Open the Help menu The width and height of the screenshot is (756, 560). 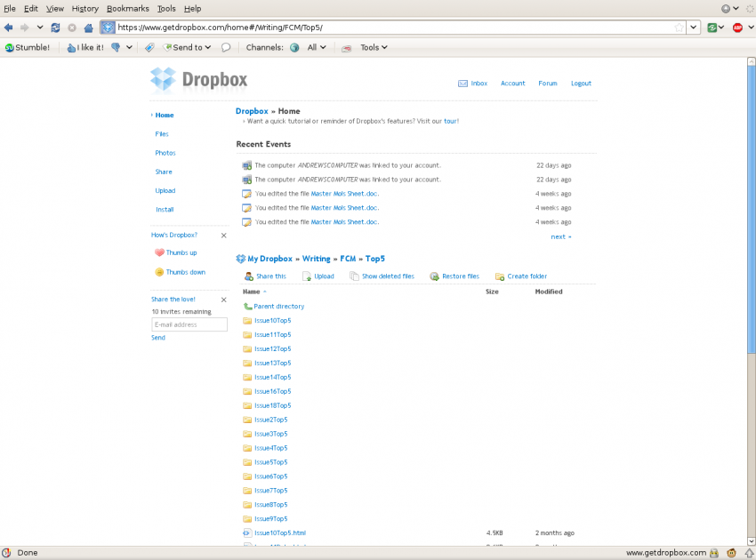[192, 9]
